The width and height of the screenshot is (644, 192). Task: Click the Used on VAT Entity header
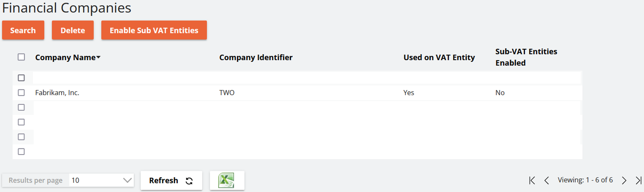439,58
